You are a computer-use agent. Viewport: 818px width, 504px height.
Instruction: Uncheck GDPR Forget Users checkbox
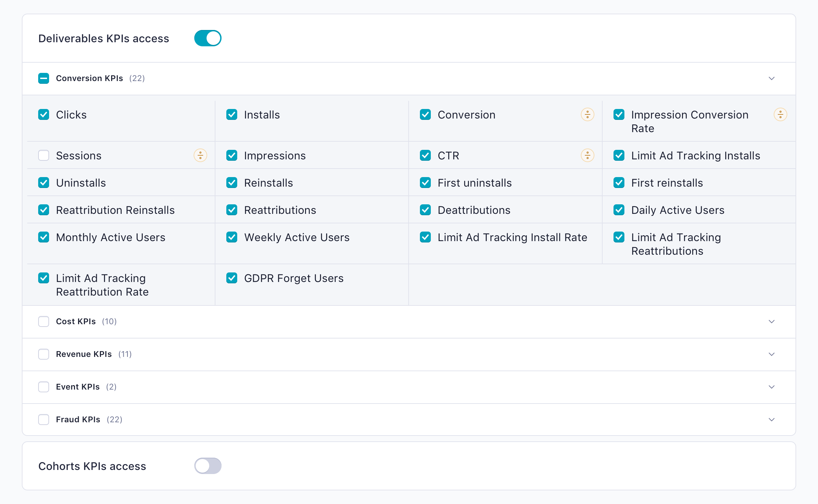pyautogui.click(x=232, y=278)
